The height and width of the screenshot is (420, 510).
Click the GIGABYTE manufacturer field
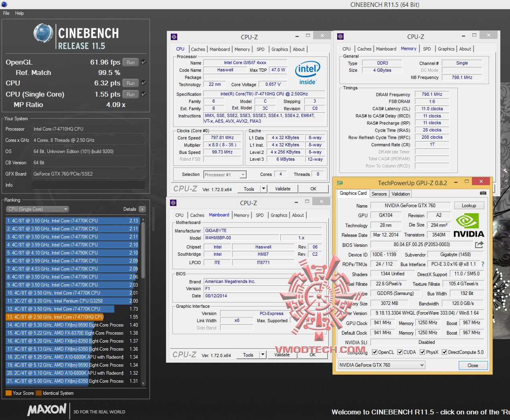point(263,231)
